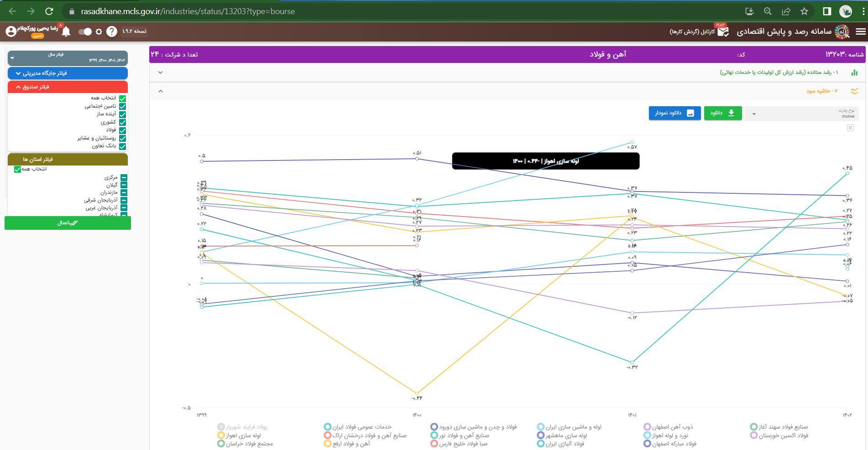868x450 pixels.
Task: Toggle the گیلان province checkbox
Action: (124, 185)
